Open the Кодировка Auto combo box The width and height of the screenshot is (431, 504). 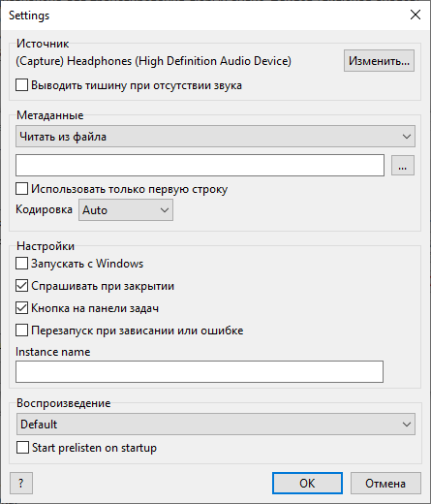pos(126,210)
